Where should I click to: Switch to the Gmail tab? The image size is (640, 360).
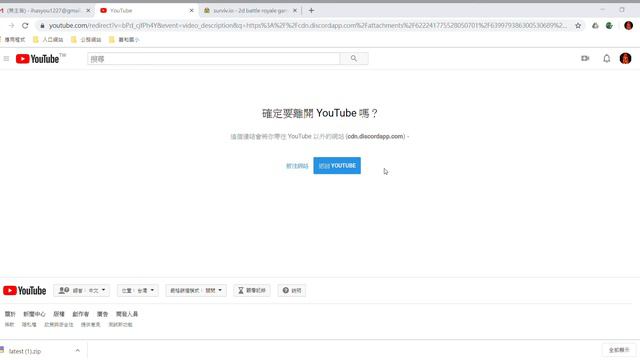43,11
